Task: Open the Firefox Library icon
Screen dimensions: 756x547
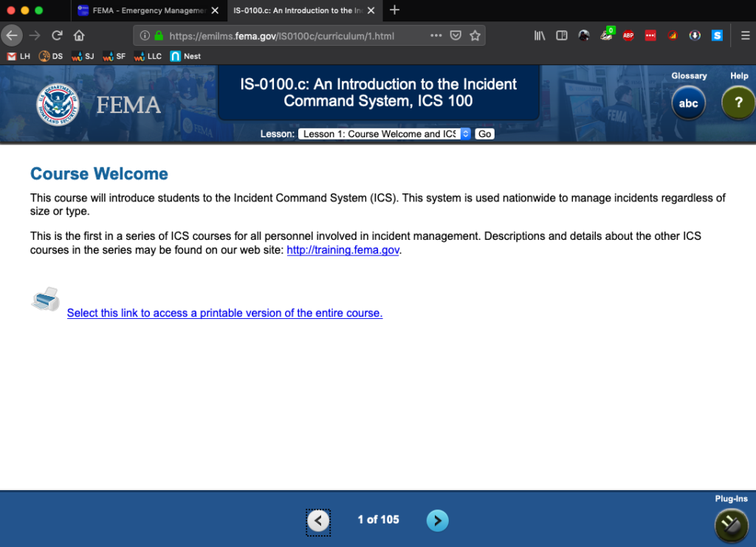Action: (540, 35)
